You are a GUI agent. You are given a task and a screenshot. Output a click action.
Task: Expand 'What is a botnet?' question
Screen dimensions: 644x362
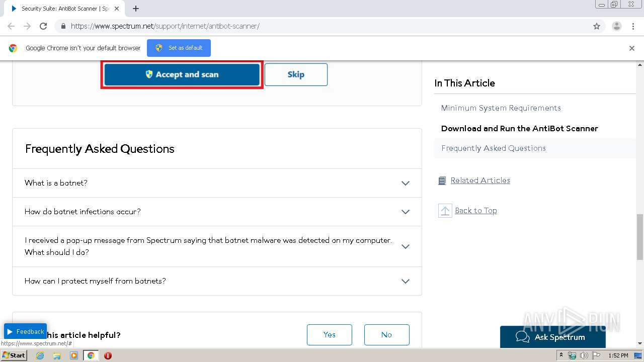coord(217,183)
